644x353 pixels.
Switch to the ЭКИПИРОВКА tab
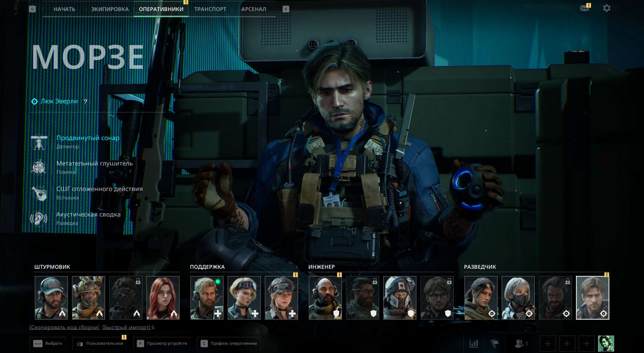coord(110,9)
